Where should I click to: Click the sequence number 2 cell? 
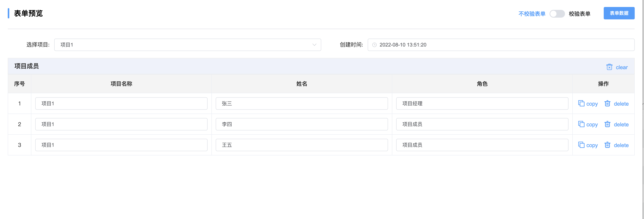point(20,124)
